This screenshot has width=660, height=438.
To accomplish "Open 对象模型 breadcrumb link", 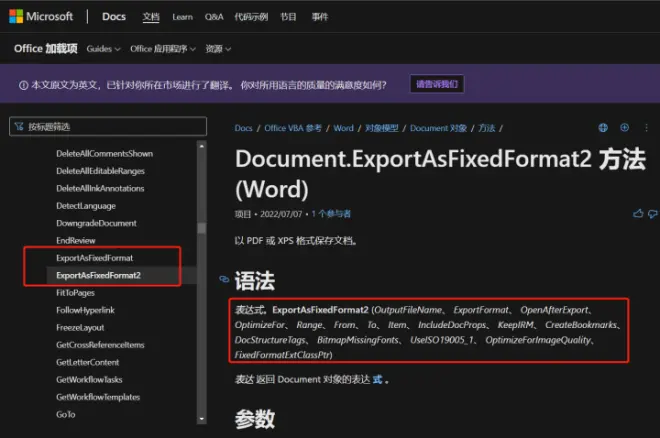I will point(381,128).
